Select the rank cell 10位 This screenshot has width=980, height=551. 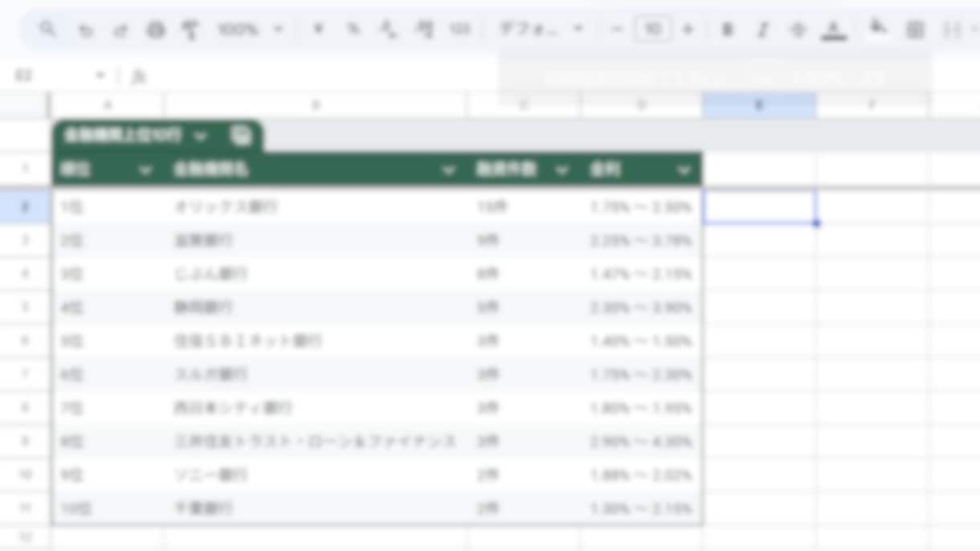[x=108, y=508]
